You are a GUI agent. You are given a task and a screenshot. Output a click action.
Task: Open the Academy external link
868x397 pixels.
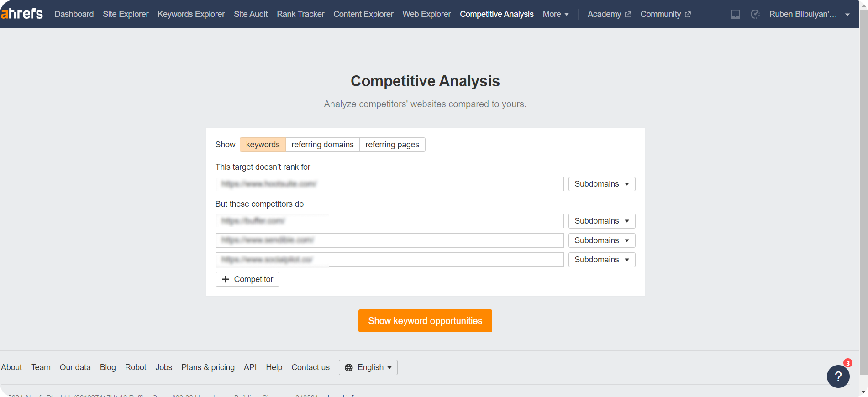(609, 14)
